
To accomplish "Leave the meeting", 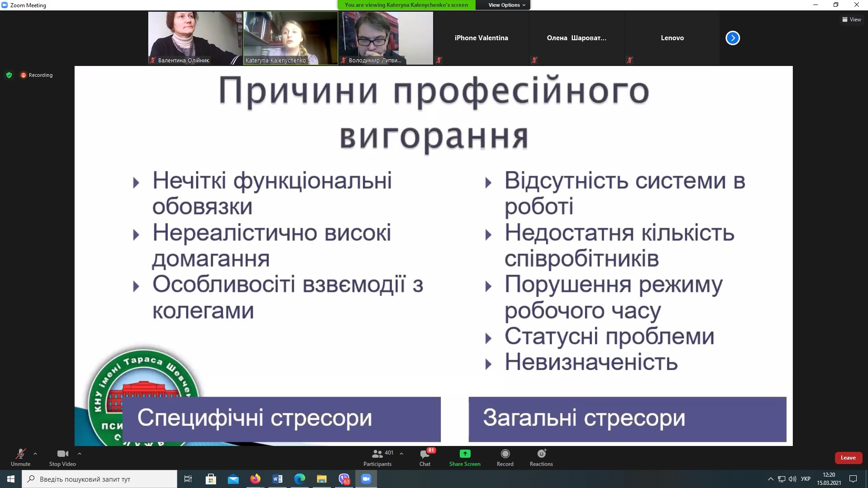I will coord(848,458).
